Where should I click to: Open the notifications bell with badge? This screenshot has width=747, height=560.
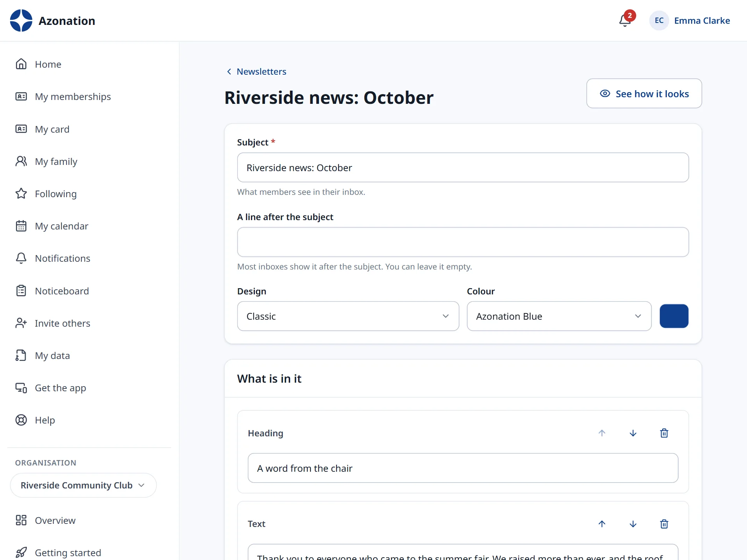pyautogui.click(x=626, y=20)
